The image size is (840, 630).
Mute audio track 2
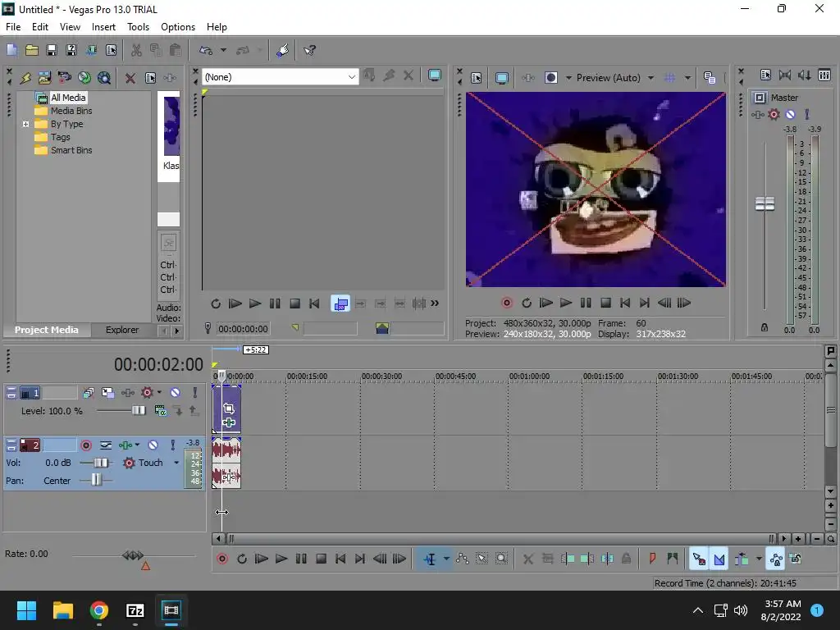[x=153, y=445]
